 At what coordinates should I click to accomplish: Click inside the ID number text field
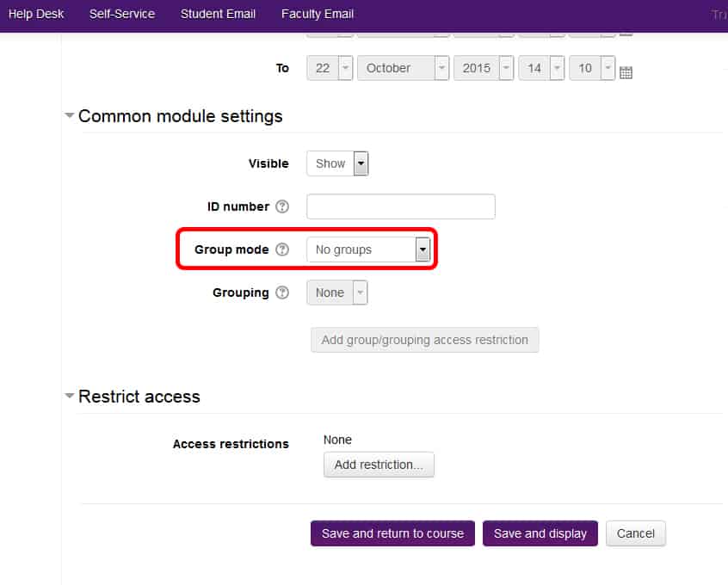point(401,206)
